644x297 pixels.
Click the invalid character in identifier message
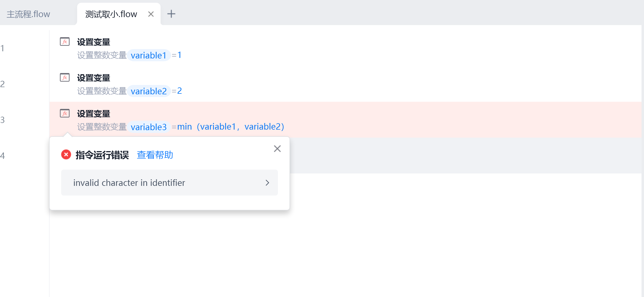coord(129,183)
